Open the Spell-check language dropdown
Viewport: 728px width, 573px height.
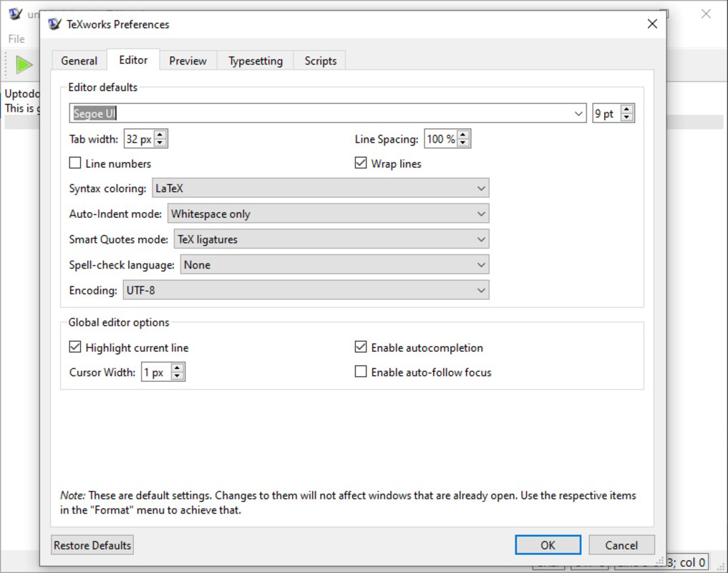pos(335,265)
